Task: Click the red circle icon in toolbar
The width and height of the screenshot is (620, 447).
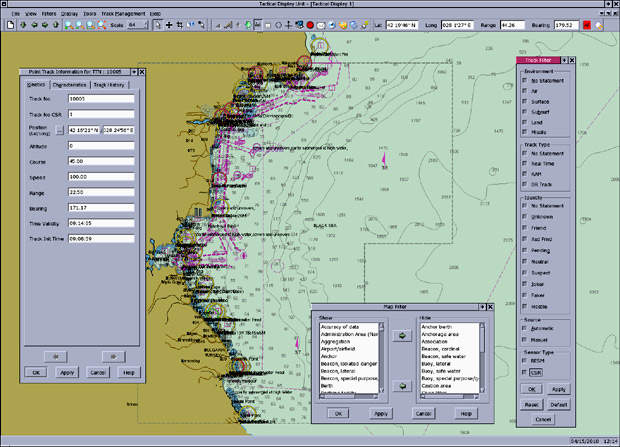Action: (x=310, y=23)
